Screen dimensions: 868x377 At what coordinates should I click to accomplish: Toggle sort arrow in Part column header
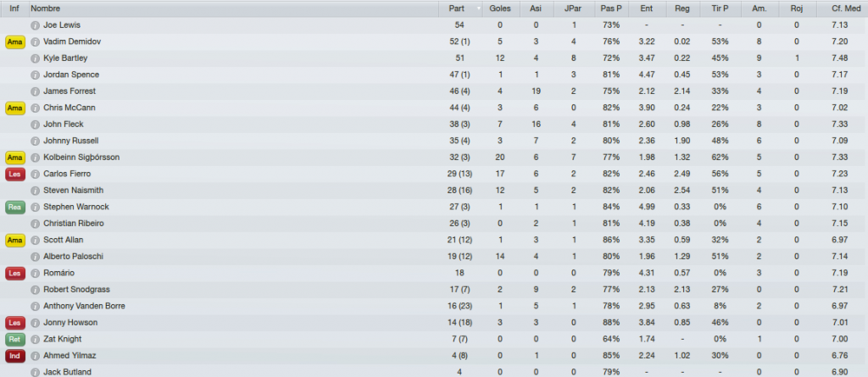tap(479, 8)
